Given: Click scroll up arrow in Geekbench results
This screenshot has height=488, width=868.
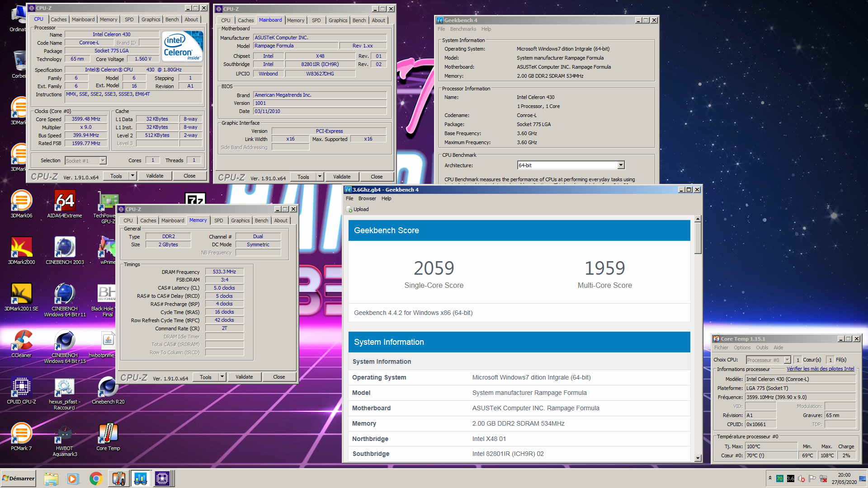Looking at the screenshot, I should click(x=698, y=219).
